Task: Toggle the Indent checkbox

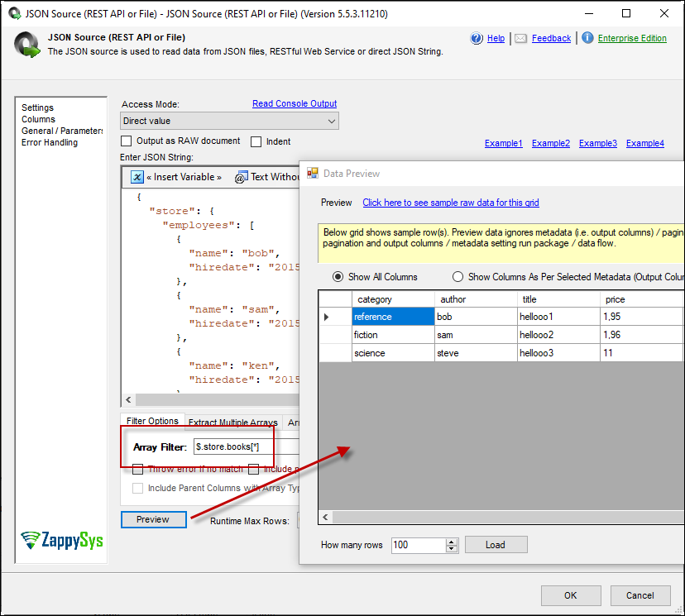Action: coord(256,141)
